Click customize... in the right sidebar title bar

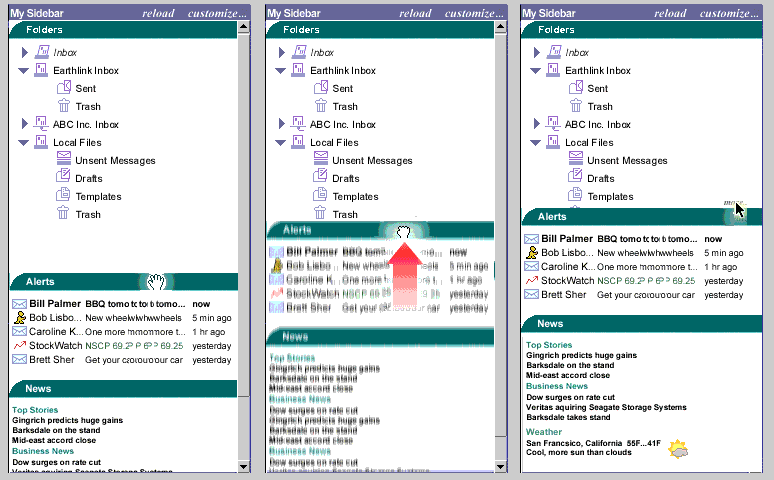click(x=729, y=13)
